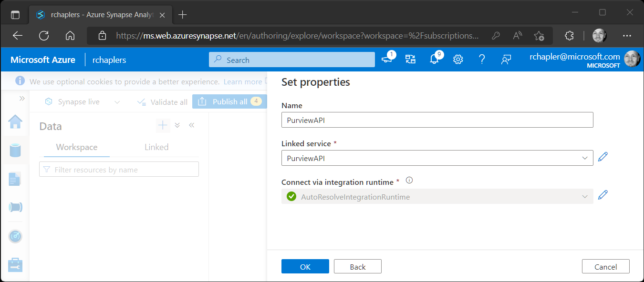Switch to the Workspace tab
The image size is (644, 282).
pos(77,147)
